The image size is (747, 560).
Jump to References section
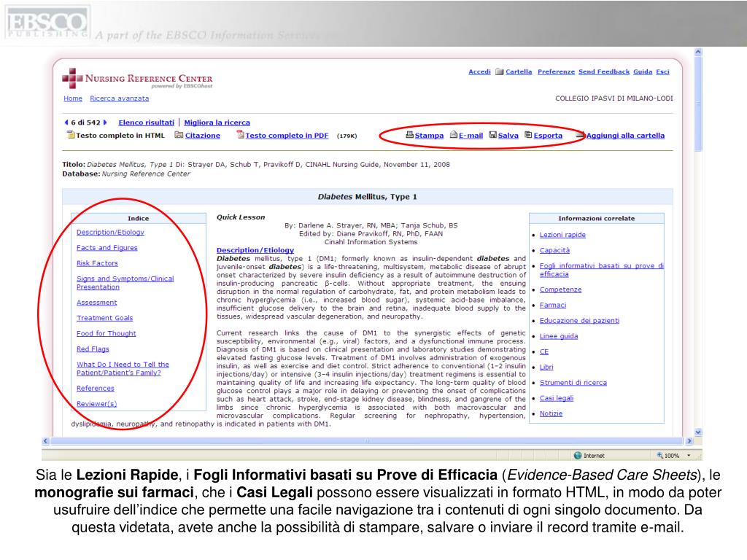click(x=96, y=388)
